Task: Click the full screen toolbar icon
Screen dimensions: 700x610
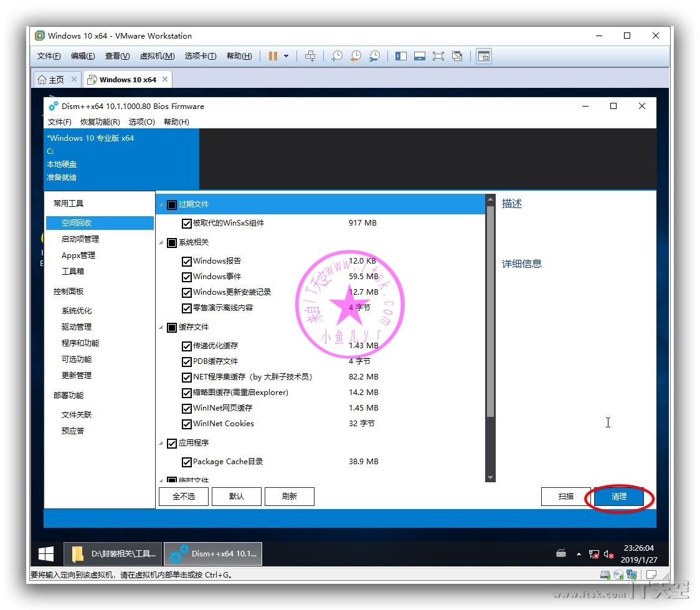Action: click(x=438, y=56)
